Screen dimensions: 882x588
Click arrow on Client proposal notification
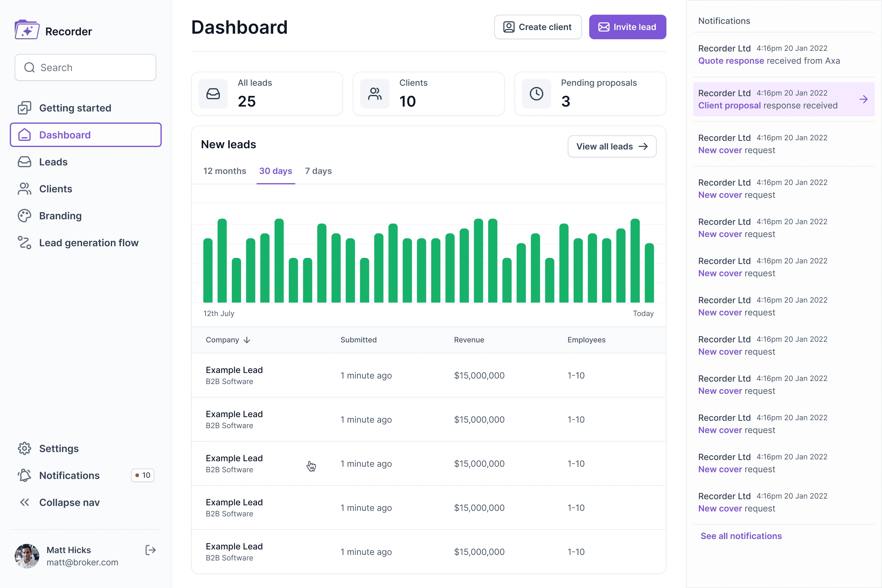coord(863,99)
